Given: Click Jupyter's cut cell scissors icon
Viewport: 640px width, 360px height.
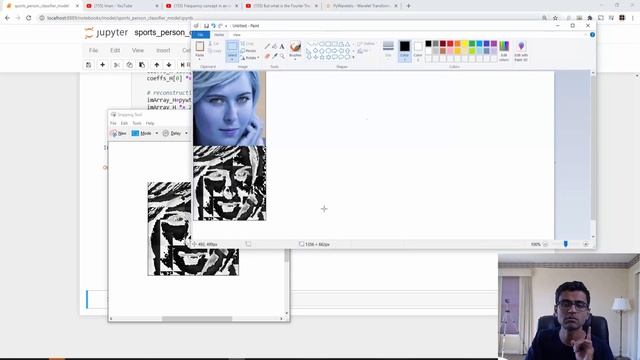Looking at the screenshot, I should coord(117,65).
